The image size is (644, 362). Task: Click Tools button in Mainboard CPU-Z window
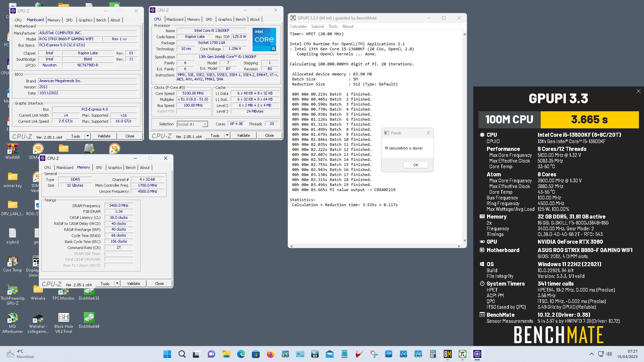point(75,136)
